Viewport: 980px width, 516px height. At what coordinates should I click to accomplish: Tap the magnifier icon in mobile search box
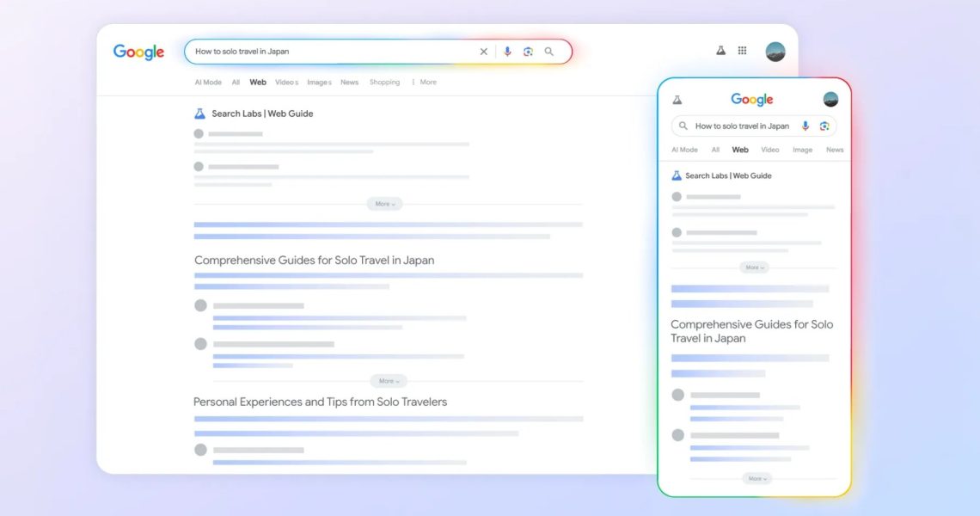(x=683, y=126)
